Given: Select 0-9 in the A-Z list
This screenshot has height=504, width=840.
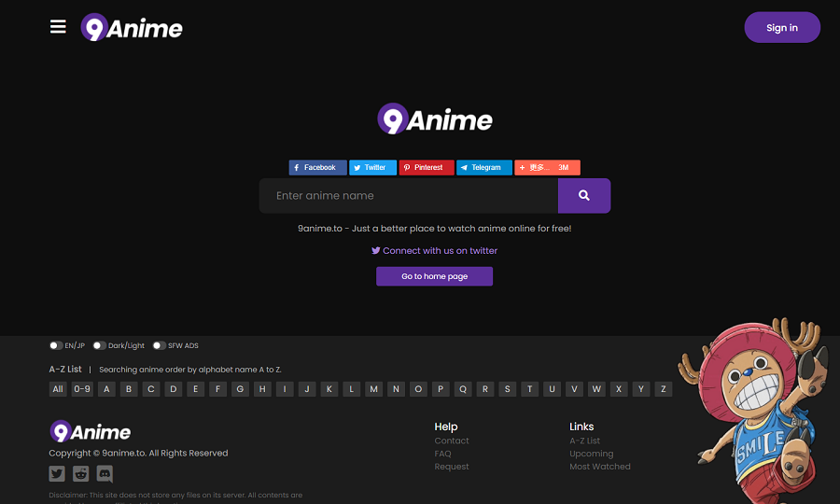Looking at the screenshot, I should coord(82,389).
